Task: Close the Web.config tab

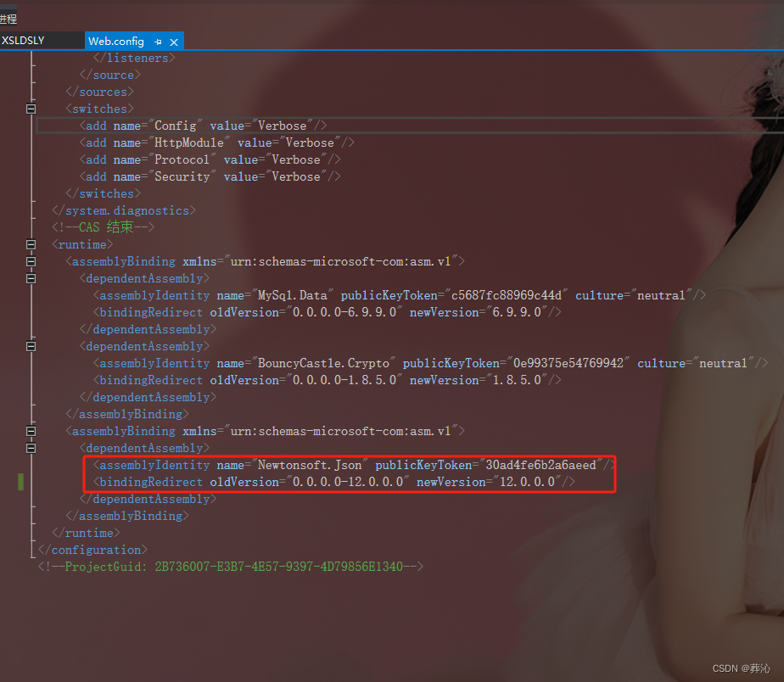Action: [x=174, y=41]
